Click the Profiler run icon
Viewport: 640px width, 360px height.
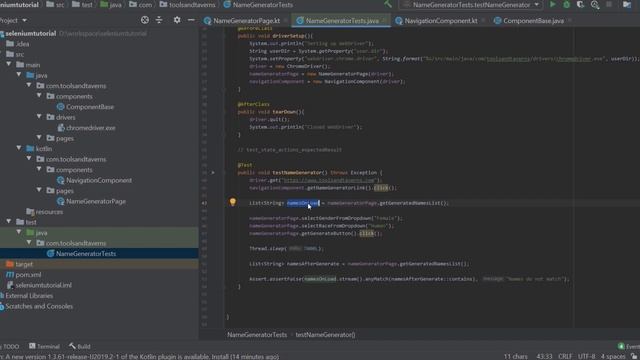tap(595, 4)
